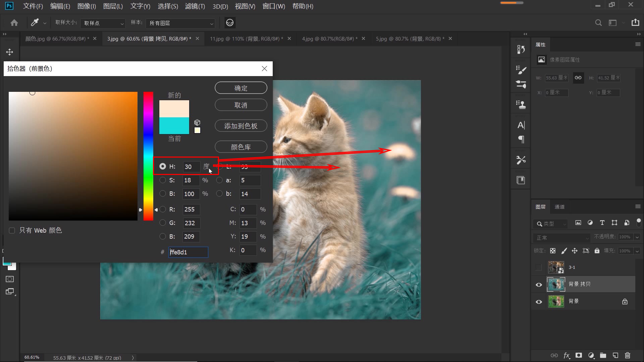Click the delete layer trash icon

(628, 355)
